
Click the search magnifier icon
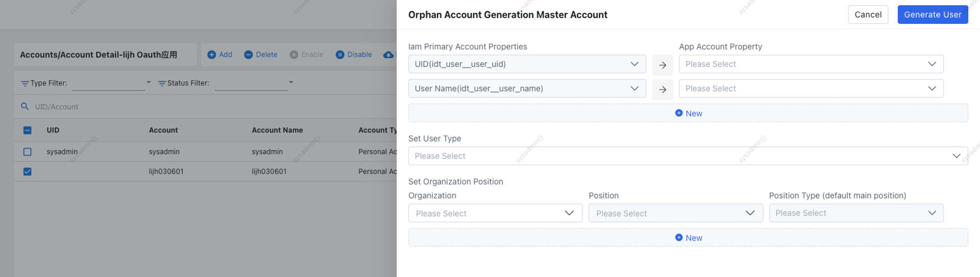click(24, 107)
